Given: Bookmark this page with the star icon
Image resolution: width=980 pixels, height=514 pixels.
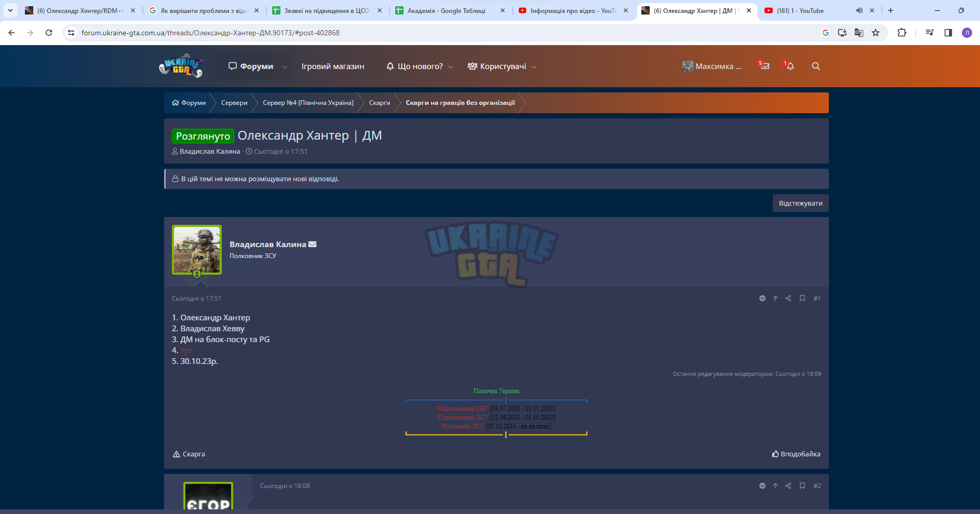Looking at the screenshot, I should (x=876, y=33).
